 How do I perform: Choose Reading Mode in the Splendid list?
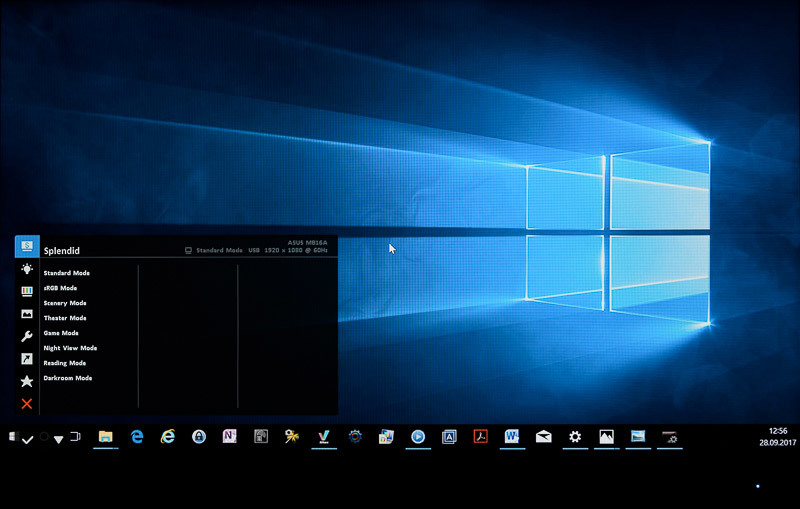click(x=65, y=363)
